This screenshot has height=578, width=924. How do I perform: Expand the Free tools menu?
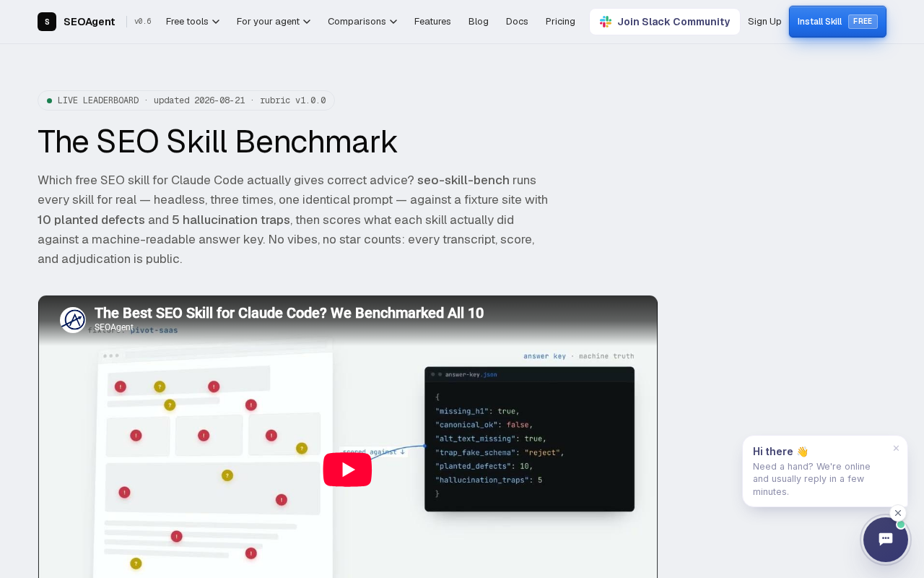(193, 22)
